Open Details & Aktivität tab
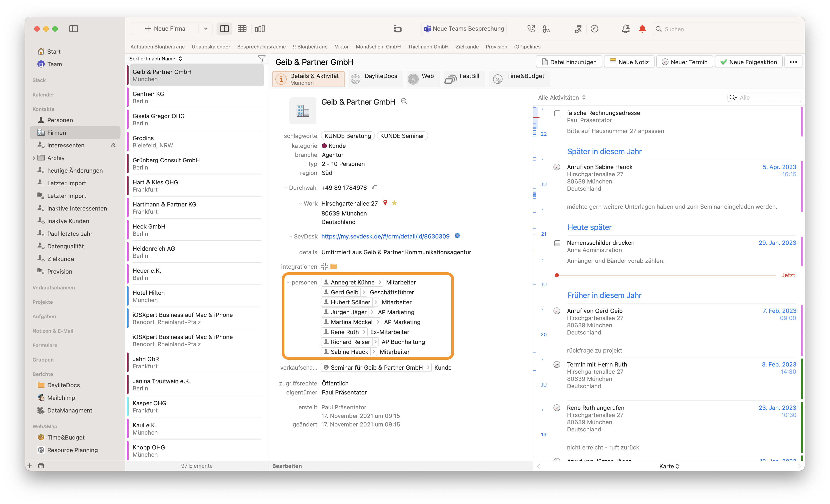The image size is (830, 504). [x=308, y=79]
